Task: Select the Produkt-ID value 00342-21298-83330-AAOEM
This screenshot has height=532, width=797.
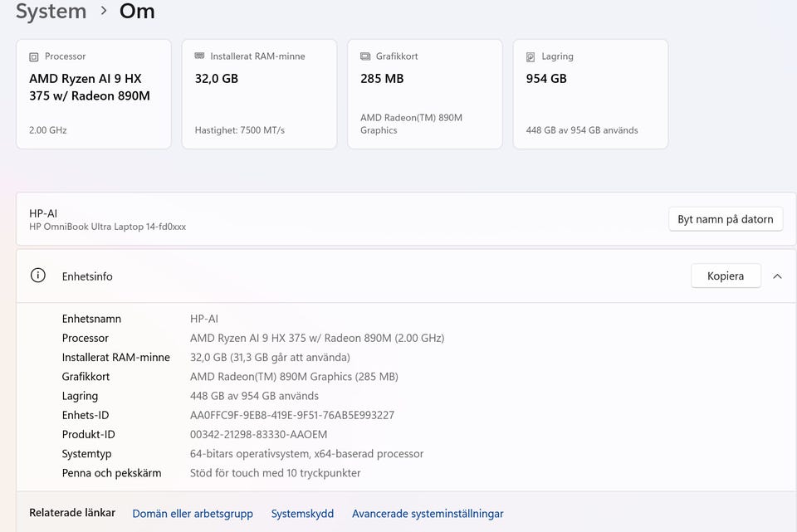Action: tap(259, 434)
